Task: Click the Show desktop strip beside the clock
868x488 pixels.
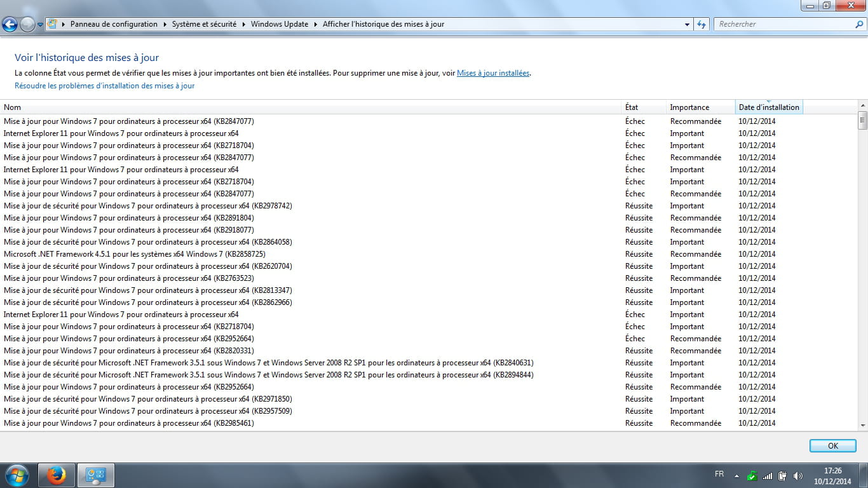Action: (864, 475)
